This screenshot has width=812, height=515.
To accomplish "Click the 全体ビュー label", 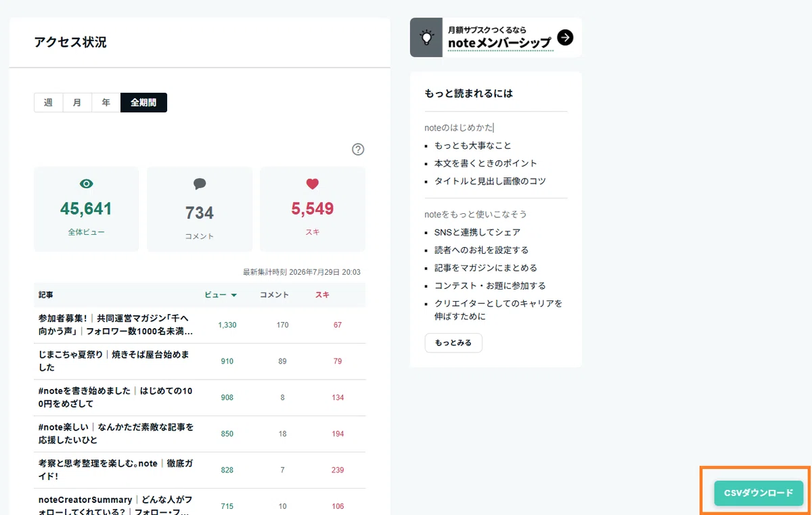I will (x=87, y=232).
